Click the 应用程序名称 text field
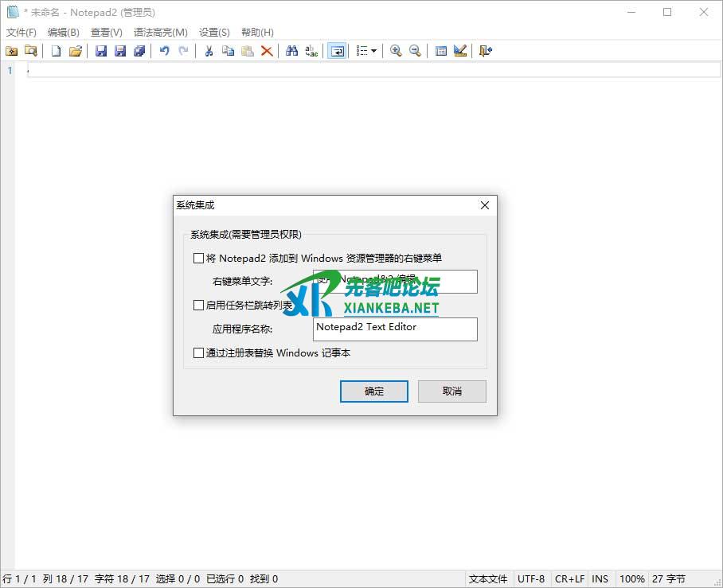 pos(395,329)
